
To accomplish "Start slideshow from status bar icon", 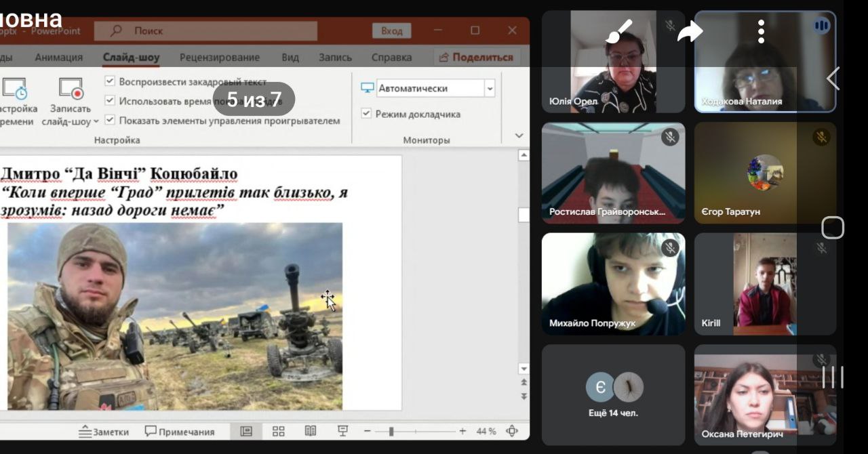I will 343,432.
